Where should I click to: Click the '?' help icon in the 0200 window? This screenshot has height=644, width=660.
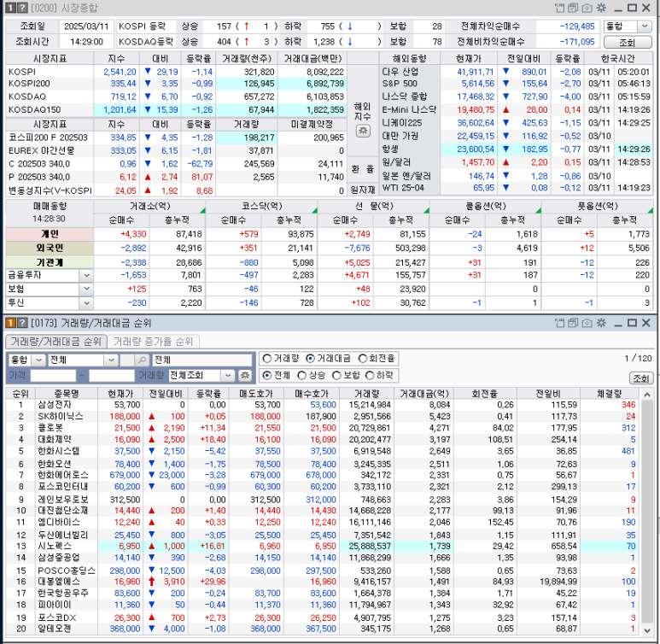(22, 8)
